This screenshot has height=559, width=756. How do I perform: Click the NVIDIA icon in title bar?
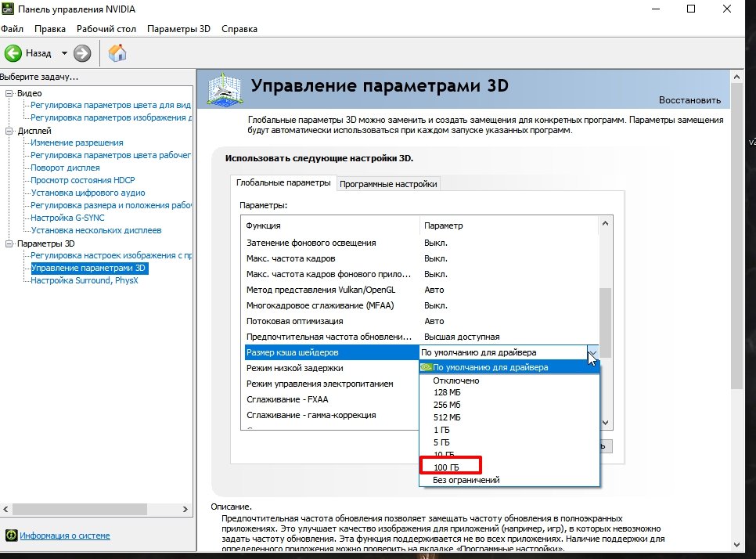7,9
